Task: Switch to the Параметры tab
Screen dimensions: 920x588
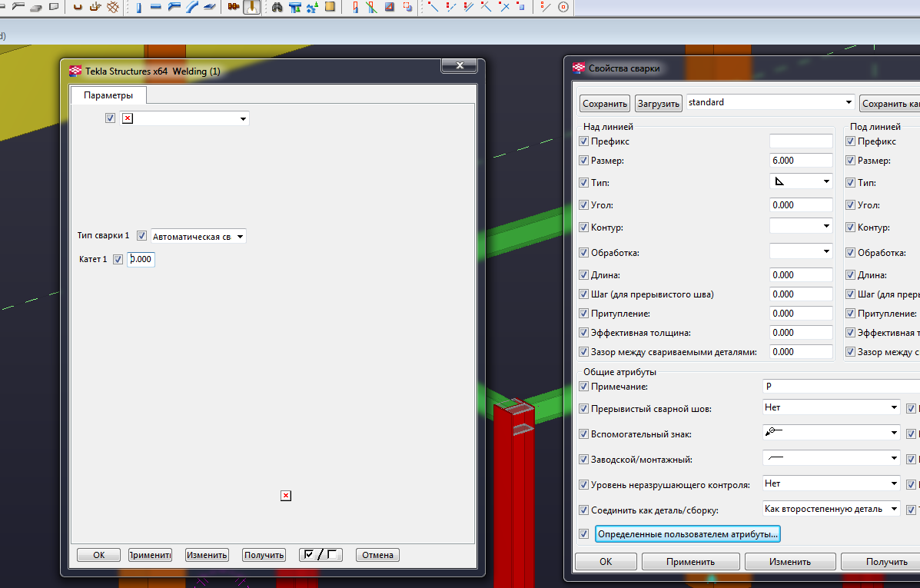Action: pos(108,95)
